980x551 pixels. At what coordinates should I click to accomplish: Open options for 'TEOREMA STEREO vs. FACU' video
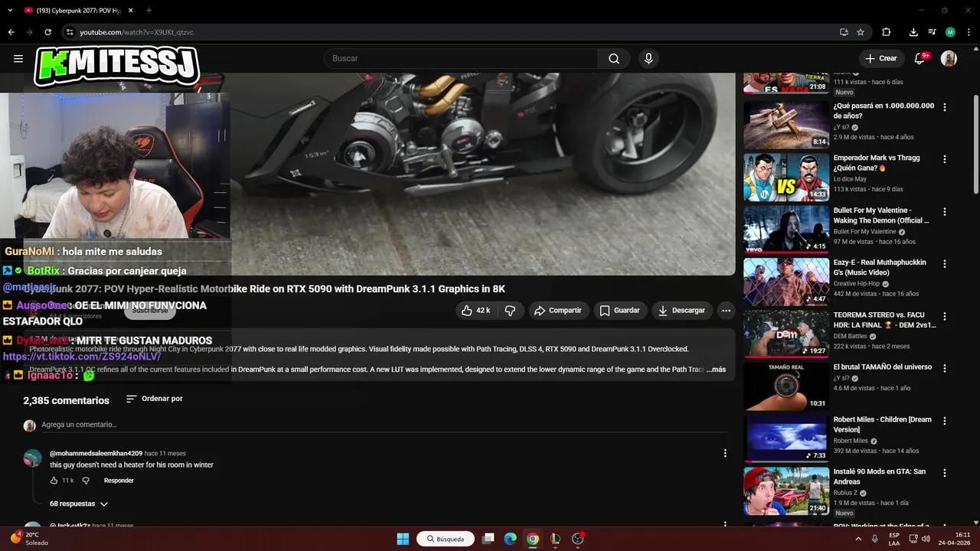(x=944, y=316)
